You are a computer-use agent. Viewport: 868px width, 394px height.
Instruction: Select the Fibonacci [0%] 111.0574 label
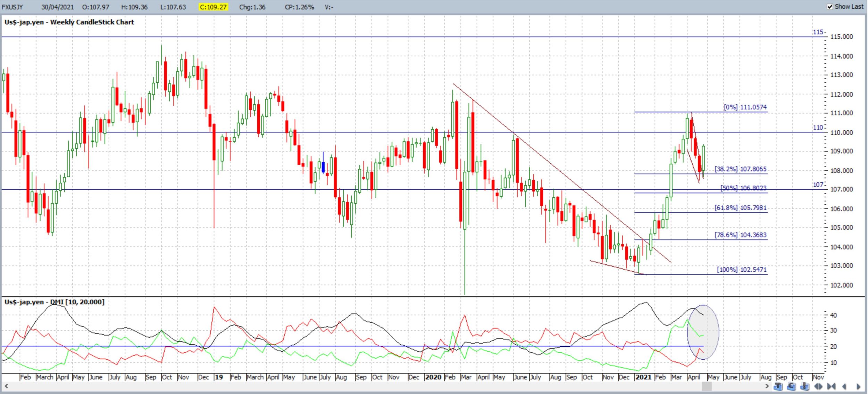(745, 107)
